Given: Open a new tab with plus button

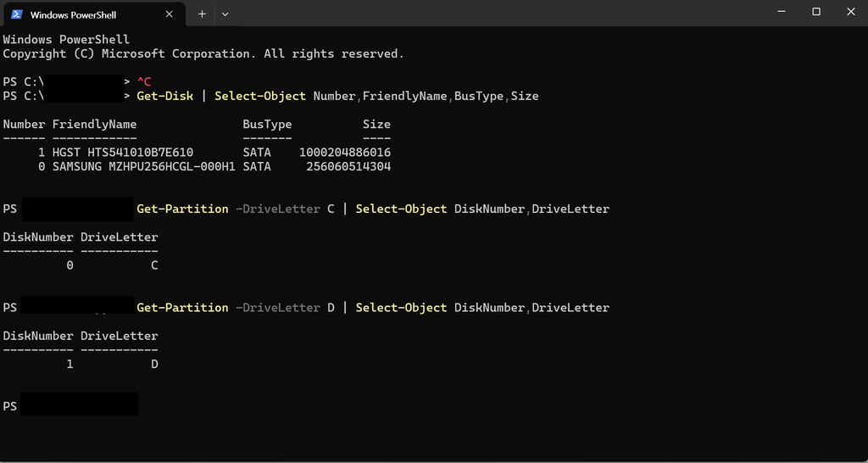Looking at the screenshot, I should 202,14.
